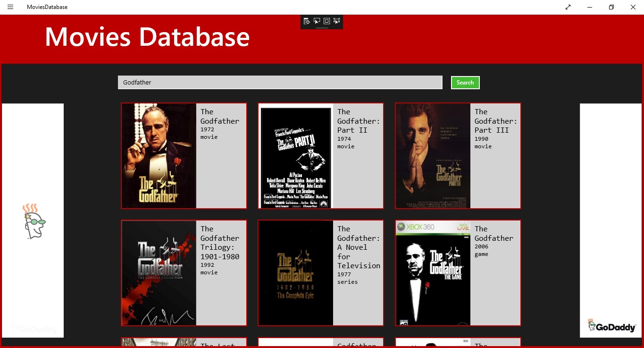Viewport: 644px width, 348px height.
Task: Click the title 'The Godfather Trilogy: 1901-1980'
Action: (220, 243)
